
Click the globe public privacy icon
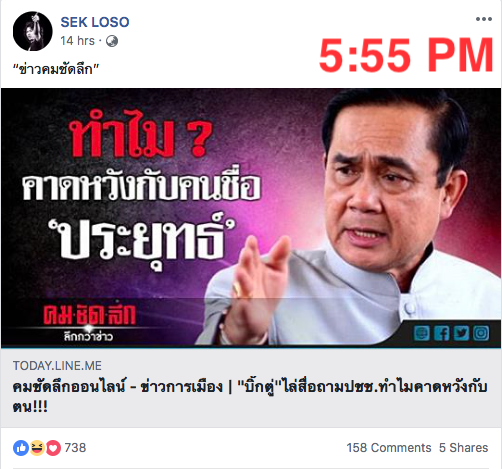click(112, 41)
